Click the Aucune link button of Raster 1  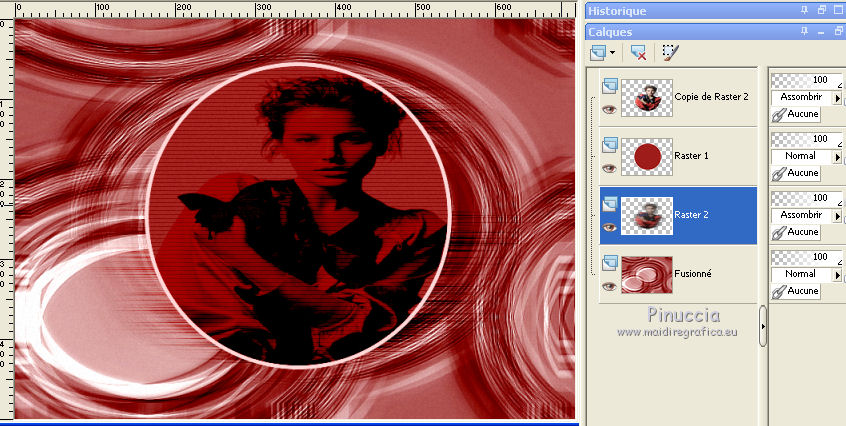pyautogui.click(x=796, y=173)
